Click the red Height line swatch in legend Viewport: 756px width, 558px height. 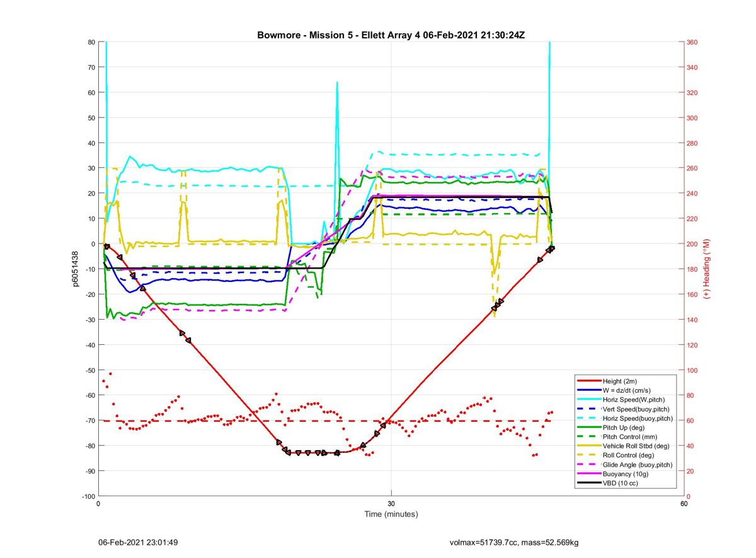coord(588,381)
